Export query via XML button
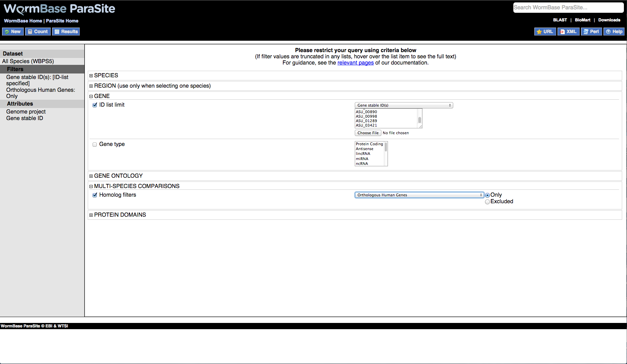 click(x=568, y=32)
